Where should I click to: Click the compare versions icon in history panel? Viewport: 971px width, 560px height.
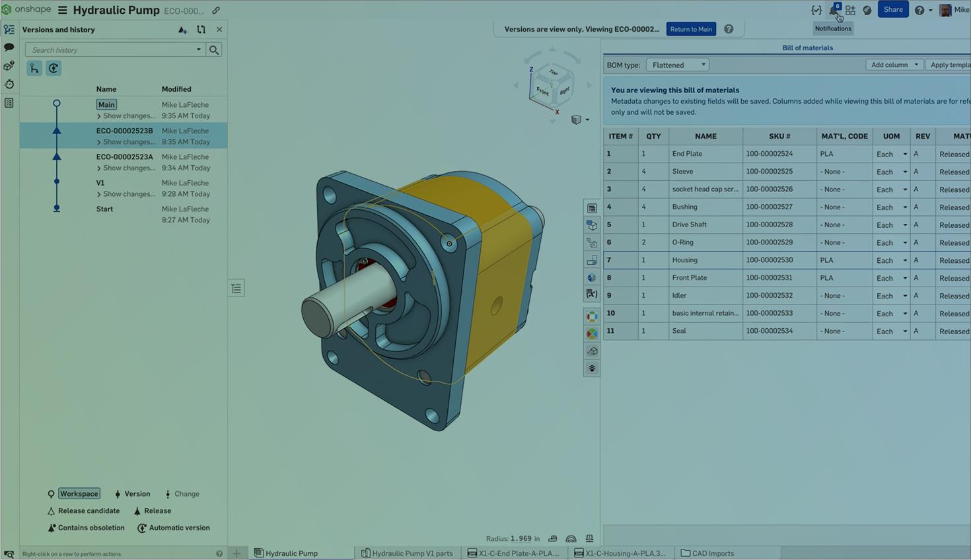click(x=201, y=30)
